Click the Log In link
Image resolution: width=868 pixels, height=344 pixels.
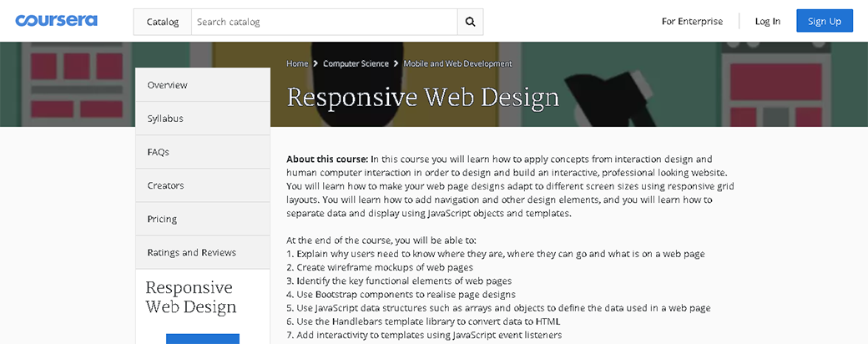tap(767, 22)
